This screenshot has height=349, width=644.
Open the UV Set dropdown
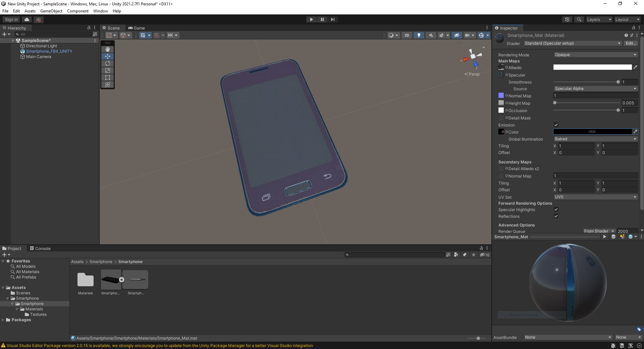click(595, 197)
